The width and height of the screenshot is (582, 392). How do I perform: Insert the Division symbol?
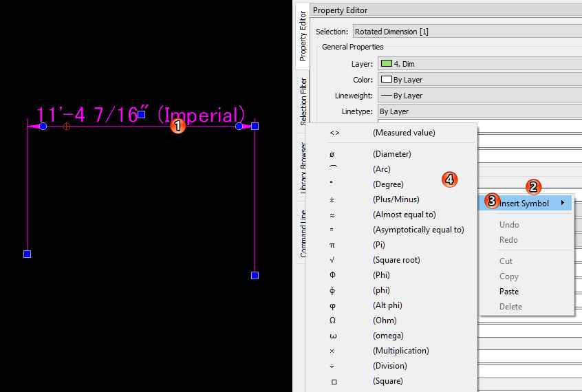pos(391,366)
